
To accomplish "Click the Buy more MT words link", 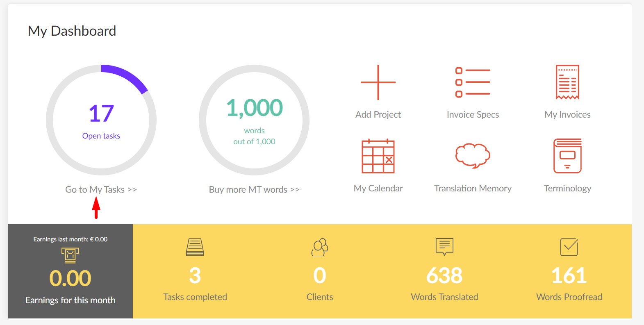I will 254,190.
